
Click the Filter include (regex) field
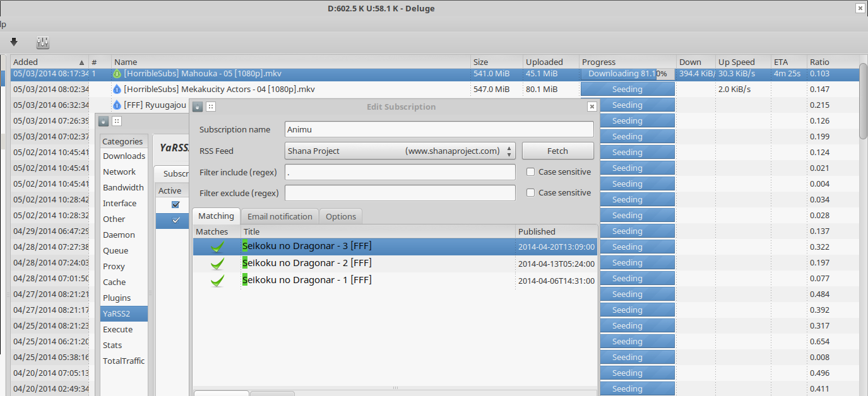[400, 172]
